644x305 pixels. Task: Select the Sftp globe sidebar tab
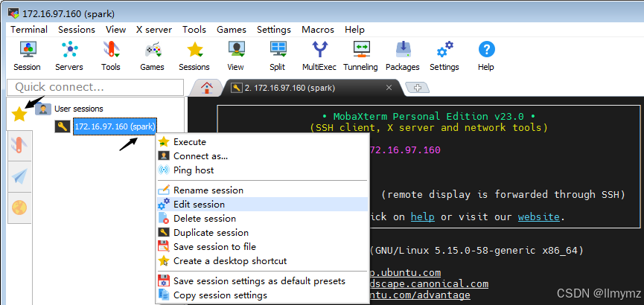19,208
